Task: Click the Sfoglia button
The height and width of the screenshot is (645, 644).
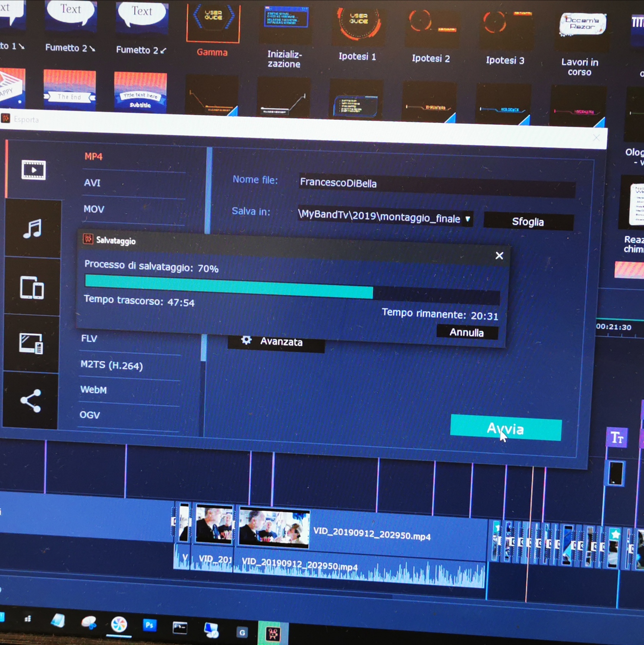Action: pos(528,222)
